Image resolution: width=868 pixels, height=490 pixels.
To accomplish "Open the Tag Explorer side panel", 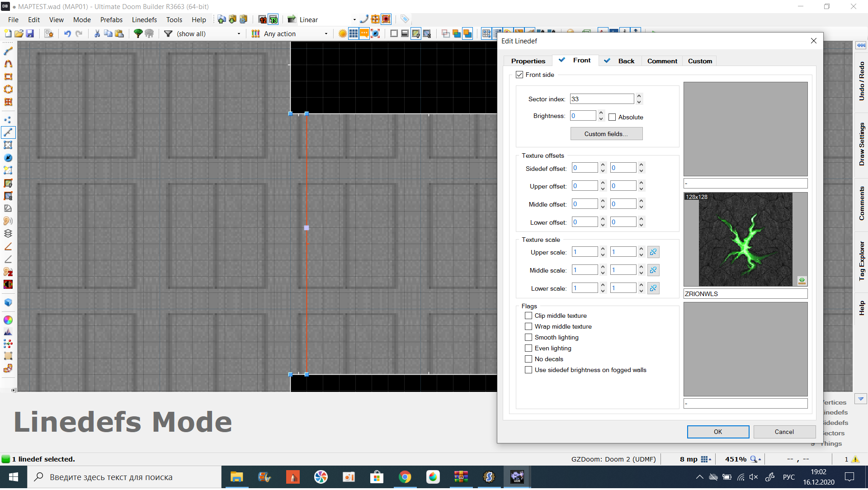I will (861, 261).
